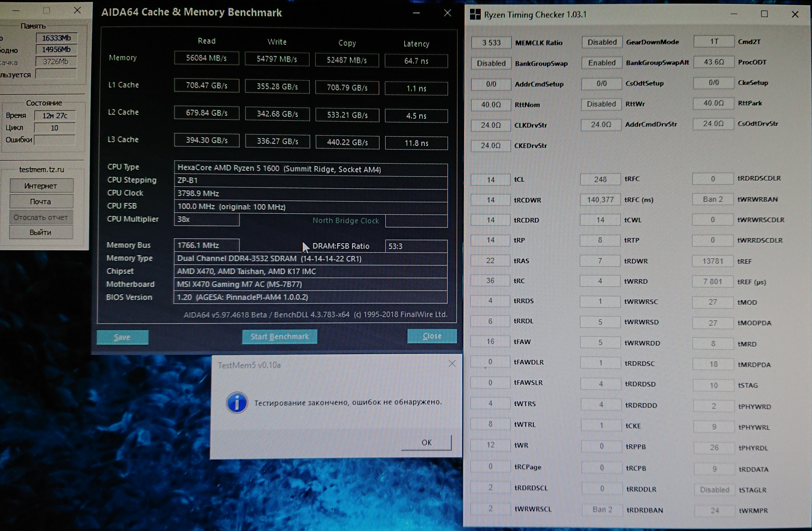
Task: Click the Выйти button
Action: pyautogui.click(x=41, y=232)
